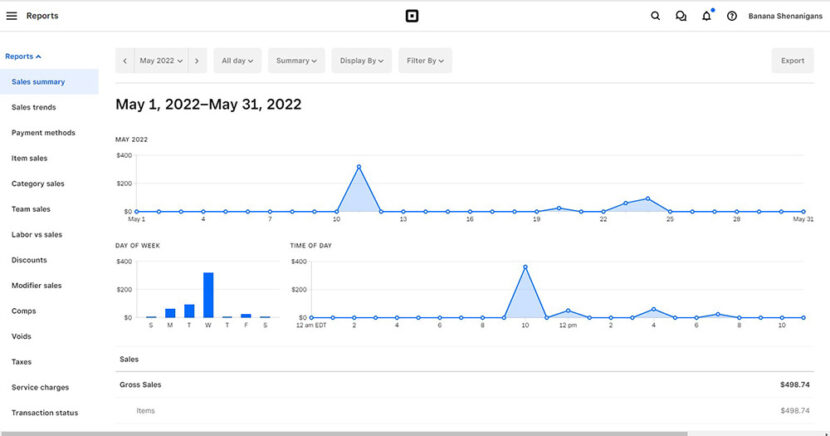Open the Summary dropdown
The image size is (830, 436).
click(x=296, y=61)
